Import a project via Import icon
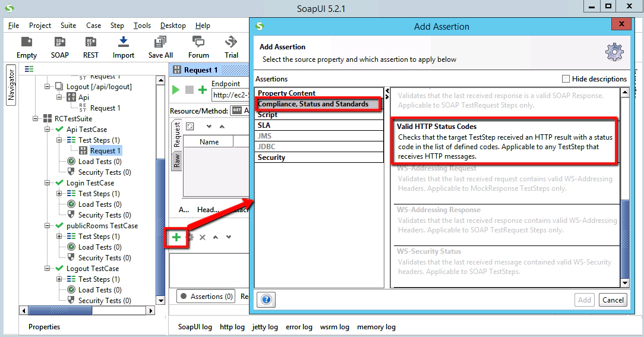 point(123,48)
